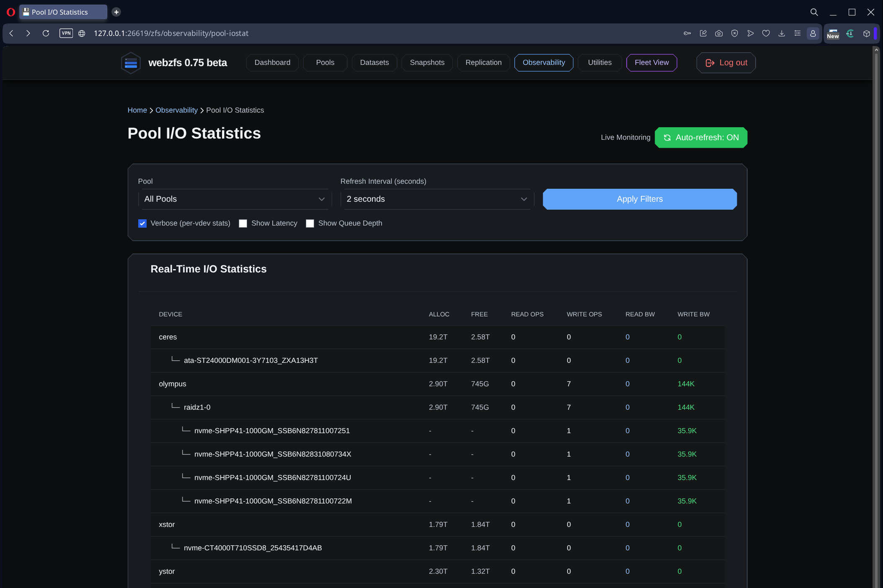Click the edit page icon in address bar

[703, 33]
